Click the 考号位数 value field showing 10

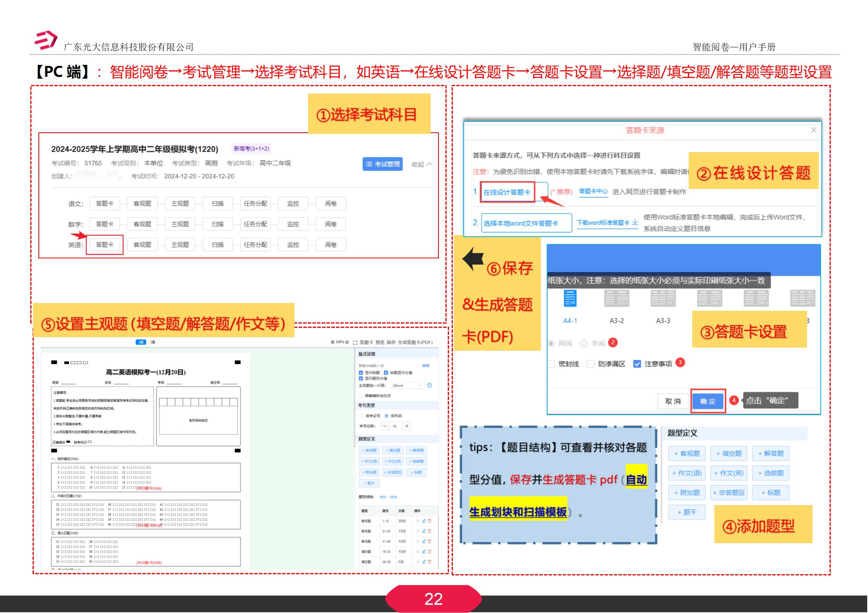click(x=395, y=426)
